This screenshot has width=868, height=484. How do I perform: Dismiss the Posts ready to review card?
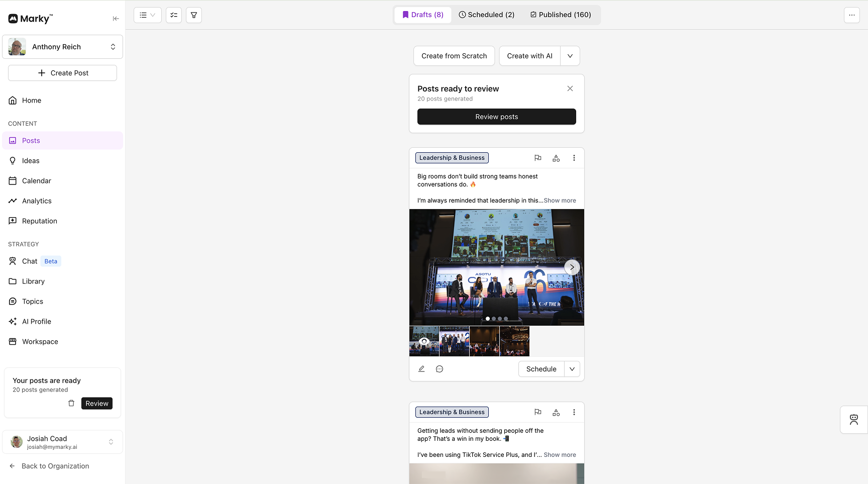coord(570,88)
